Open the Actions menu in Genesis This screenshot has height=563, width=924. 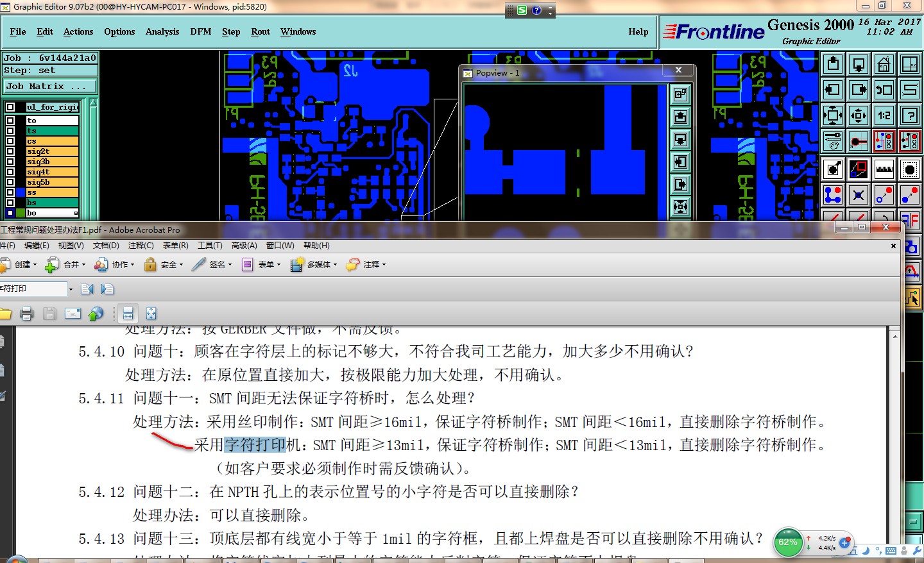(x=78, y=32)
